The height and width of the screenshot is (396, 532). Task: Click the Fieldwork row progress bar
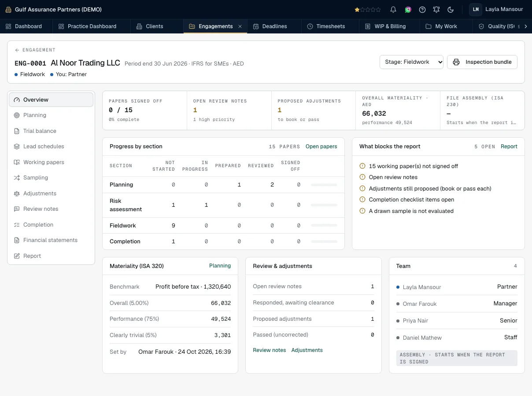pyautogui.click(x=324, y=226)
